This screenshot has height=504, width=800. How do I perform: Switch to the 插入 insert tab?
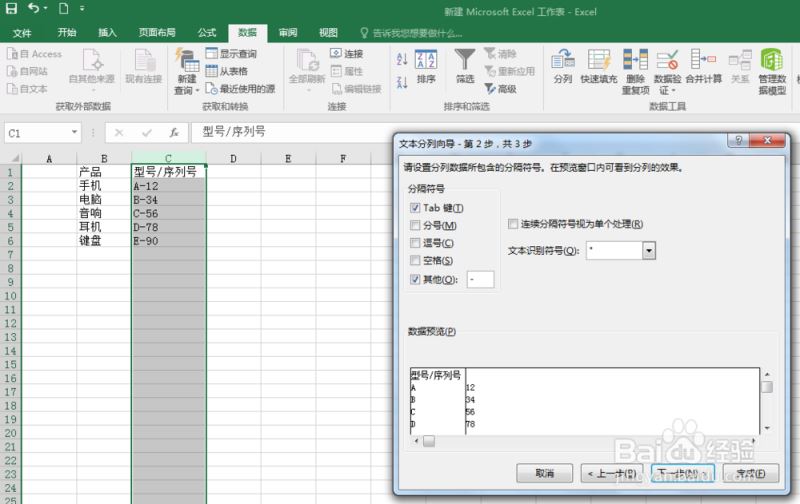pos(107,33)
